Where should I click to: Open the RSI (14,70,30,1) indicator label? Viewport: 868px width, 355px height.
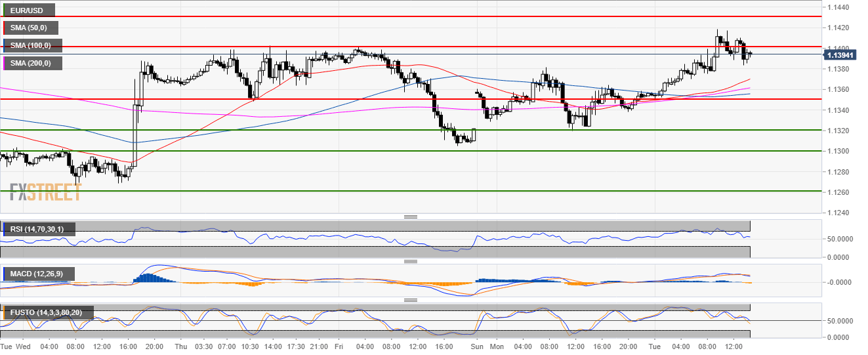tap(39, 228)
